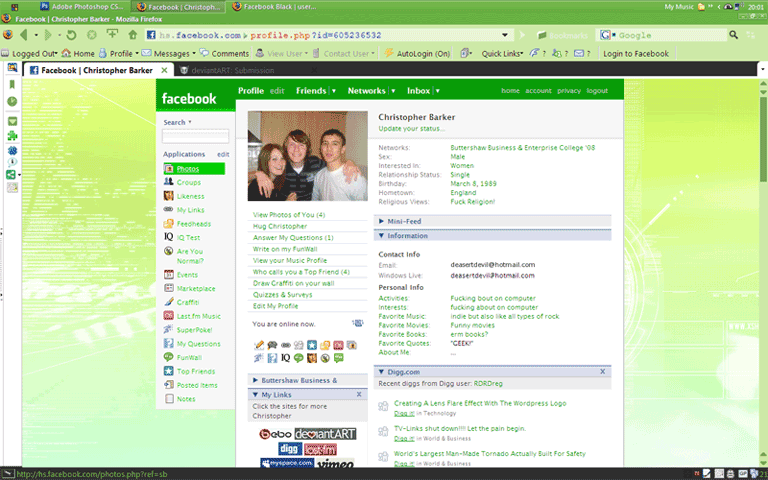
Task: Open the Groups application icon
Action: coord(168,182)
